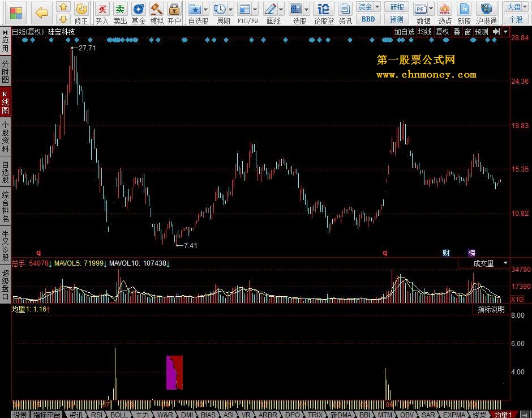The width and height of the screenshot is (532, 418).
Task: Open the 选股 stock picker icon
Action: (x=296, y=9)
